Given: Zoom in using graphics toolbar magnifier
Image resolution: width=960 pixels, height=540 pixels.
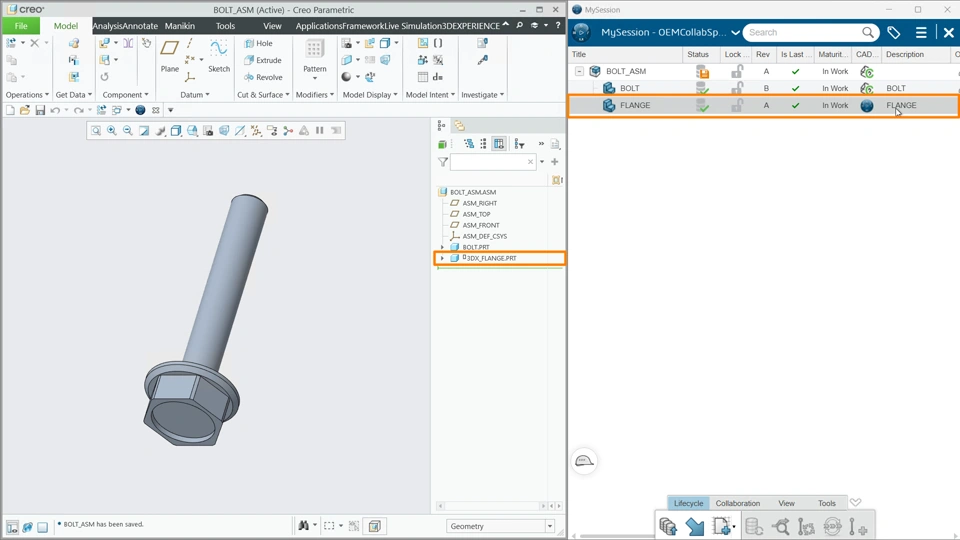Looking at the screenshot, I should [111, 130].
